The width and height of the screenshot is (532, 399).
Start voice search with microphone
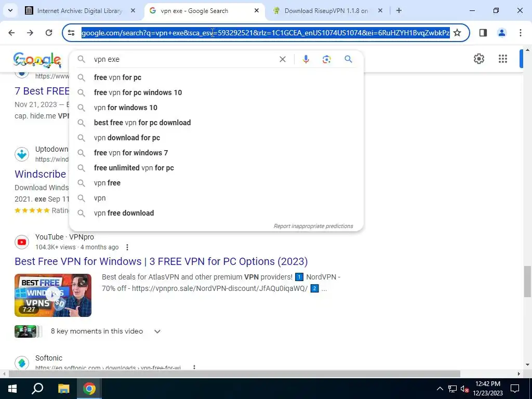305,59
